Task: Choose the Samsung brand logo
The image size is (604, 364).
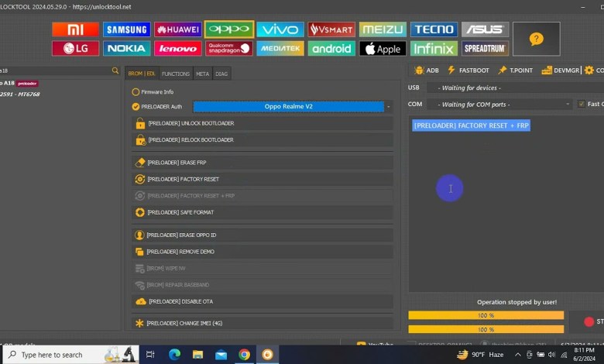Action: pyautogui.click(x=126, y=29)
